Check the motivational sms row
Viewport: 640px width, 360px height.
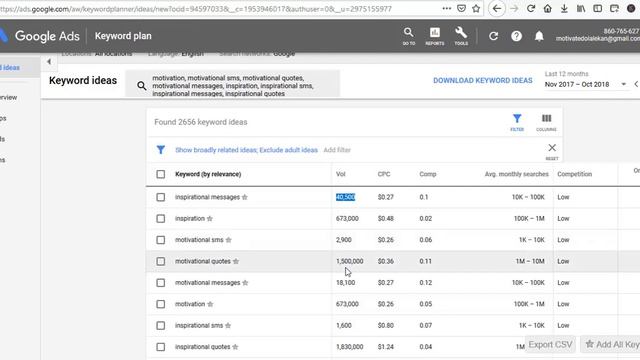pyautogui.click(x=161, y=240)
